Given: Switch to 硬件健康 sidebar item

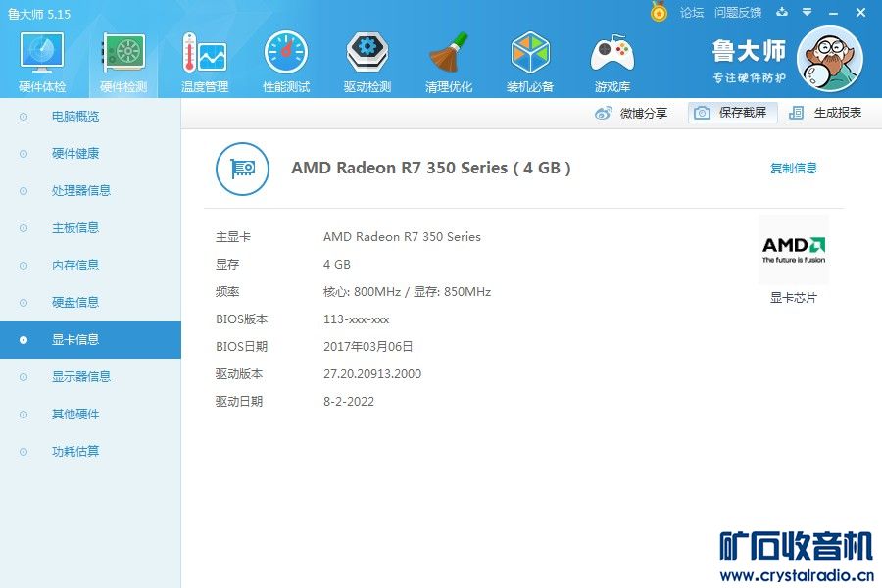Looking at the screenshot, I should click(90, 154).
